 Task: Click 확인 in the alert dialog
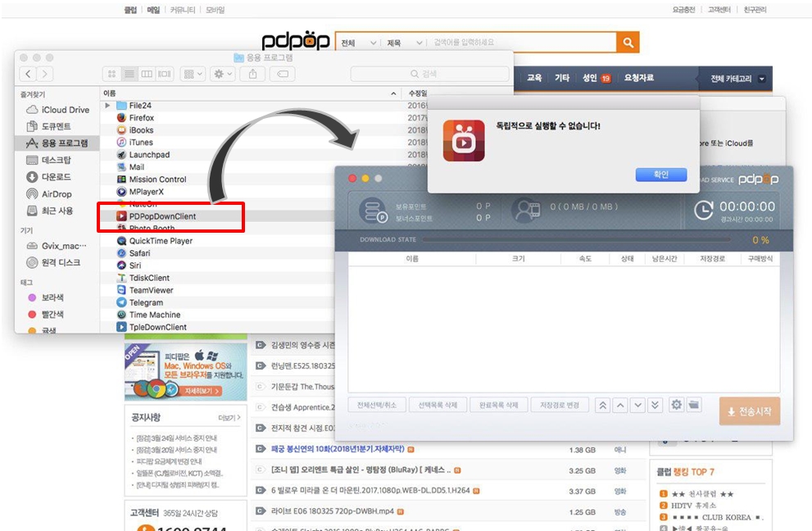(660, 175)
